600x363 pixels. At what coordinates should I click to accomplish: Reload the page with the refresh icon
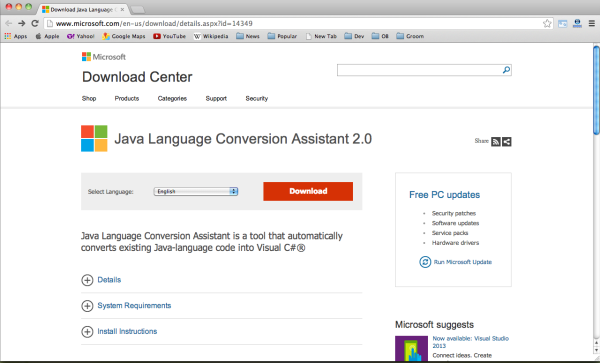point(35,23)
